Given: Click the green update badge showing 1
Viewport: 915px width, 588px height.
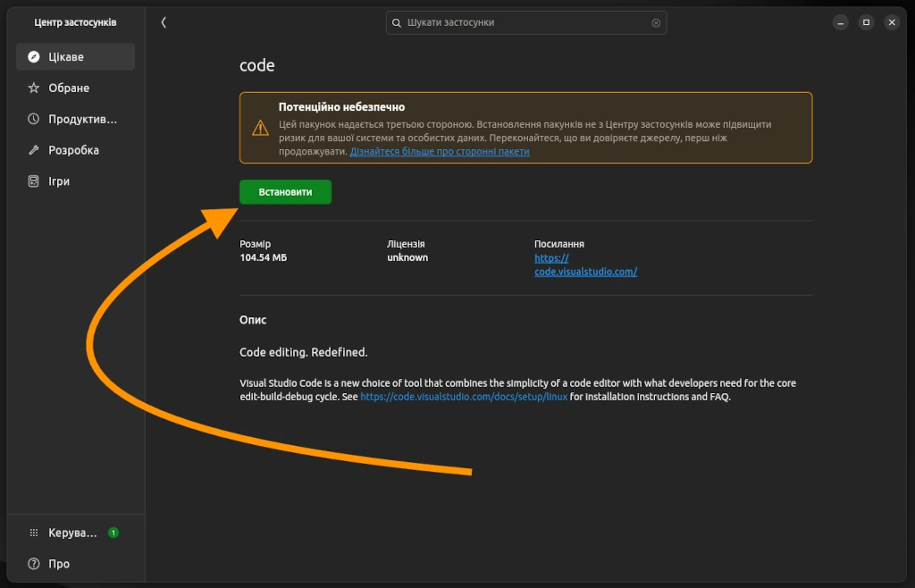Looking at the screenshot, I should click(113, 533).
